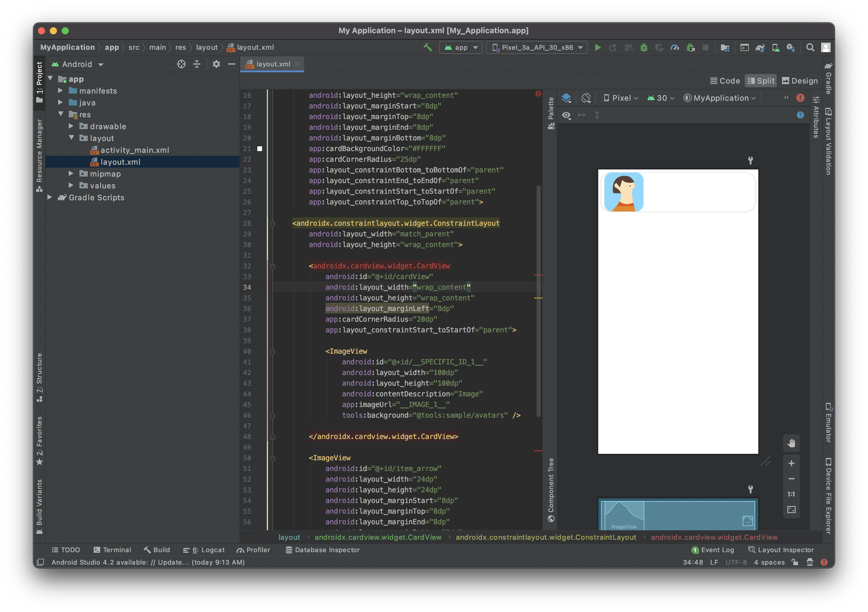Click the Make Project hammer icon
This screenshot has height=612, width=868.
pos(427,47)
